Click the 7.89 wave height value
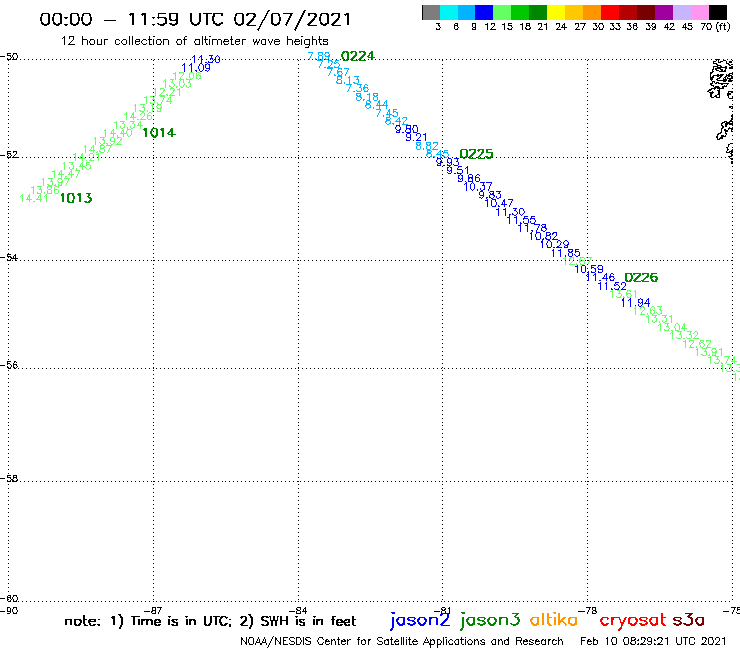The image size is (740, 650). [x=319, y=56]
